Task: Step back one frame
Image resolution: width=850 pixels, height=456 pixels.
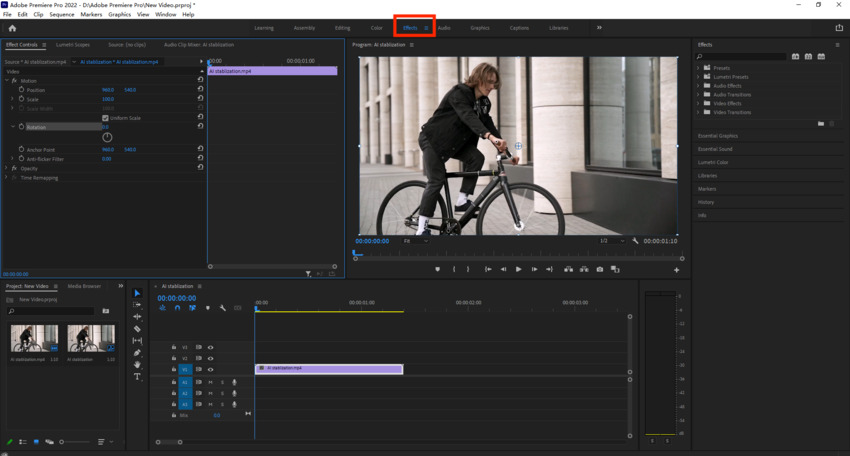Action: coord(503,269)
